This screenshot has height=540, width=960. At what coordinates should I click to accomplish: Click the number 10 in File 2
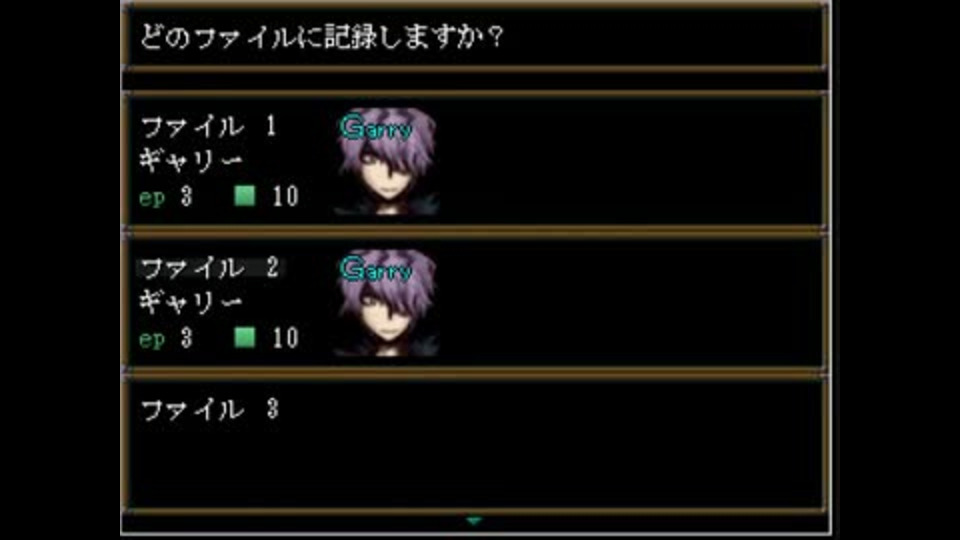pyautogui.click(x=285, y=338)
